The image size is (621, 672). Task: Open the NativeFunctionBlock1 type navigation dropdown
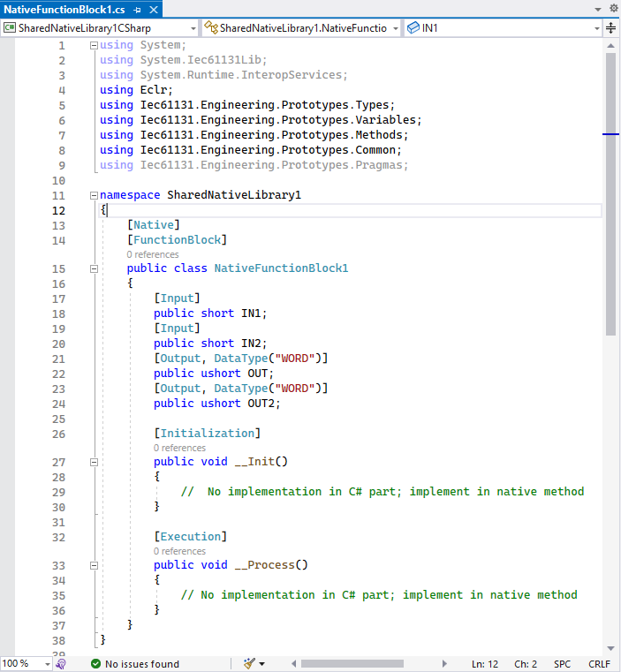tap(301, 28)
